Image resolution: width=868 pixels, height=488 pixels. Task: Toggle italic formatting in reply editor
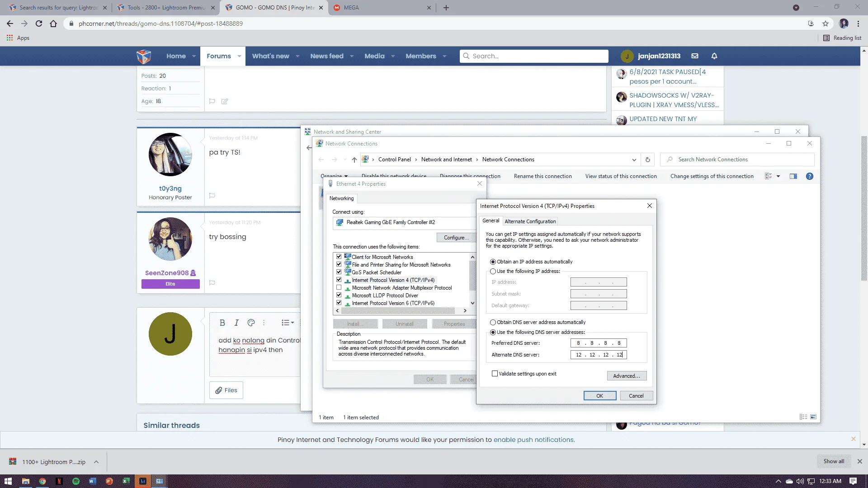pos(236,323)
